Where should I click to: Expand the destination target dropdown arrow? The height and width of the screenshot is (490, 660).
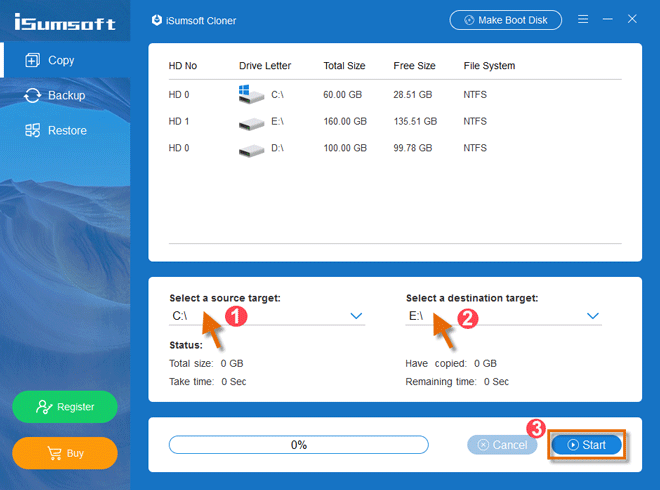pyautogui.click(x=593, y=316)
